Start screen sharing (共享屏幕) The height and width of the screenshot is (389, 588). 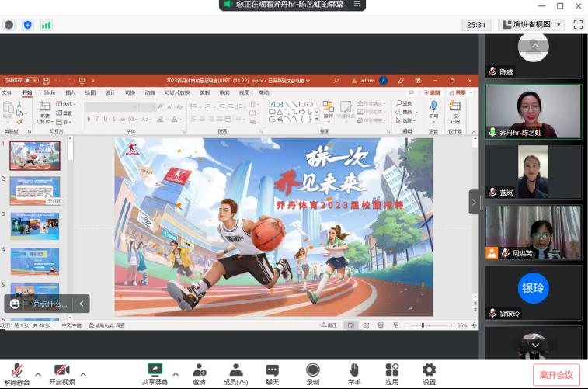click(x=155, y=373)
